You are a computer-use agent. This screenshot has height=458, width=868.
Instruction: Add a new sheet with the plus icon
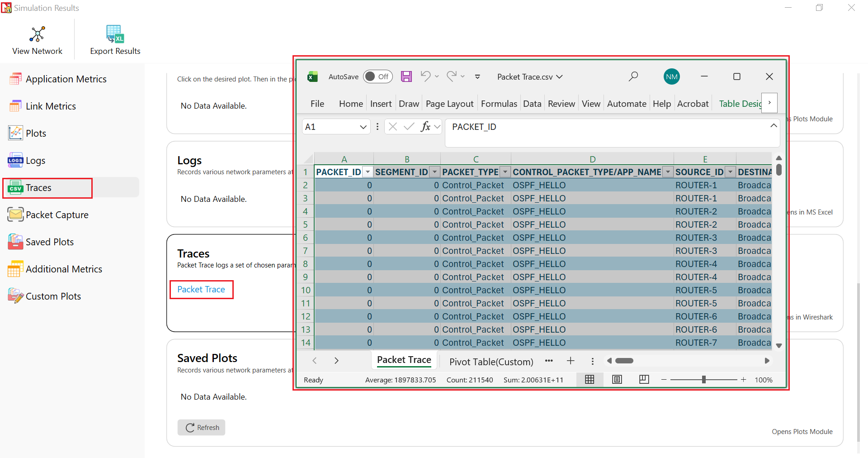[571, 361]
